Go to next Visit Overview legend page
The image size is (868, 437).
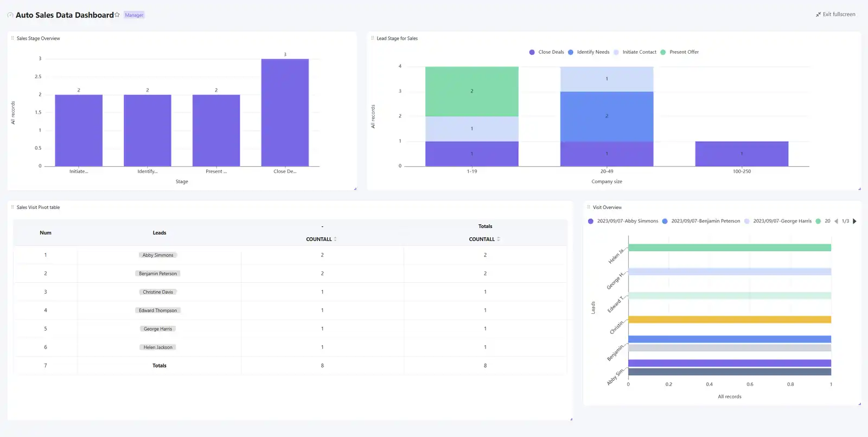(854, 221)
